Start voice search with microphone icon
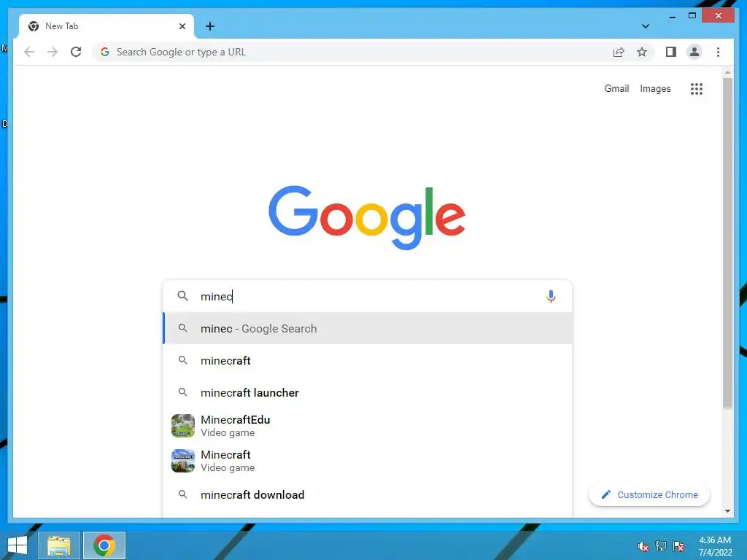Image resolution: width=747 pixels, height=560 pixels. [551, 296]
